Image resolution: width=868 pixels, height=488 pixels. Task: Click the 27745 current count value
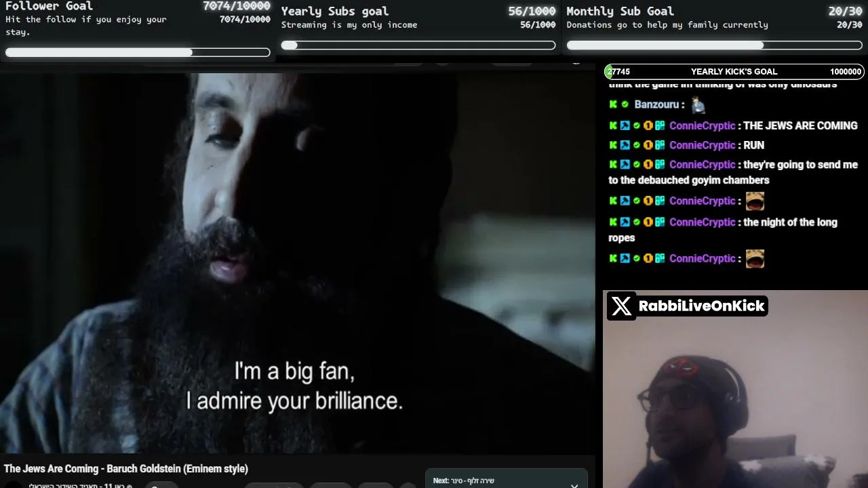620,72
